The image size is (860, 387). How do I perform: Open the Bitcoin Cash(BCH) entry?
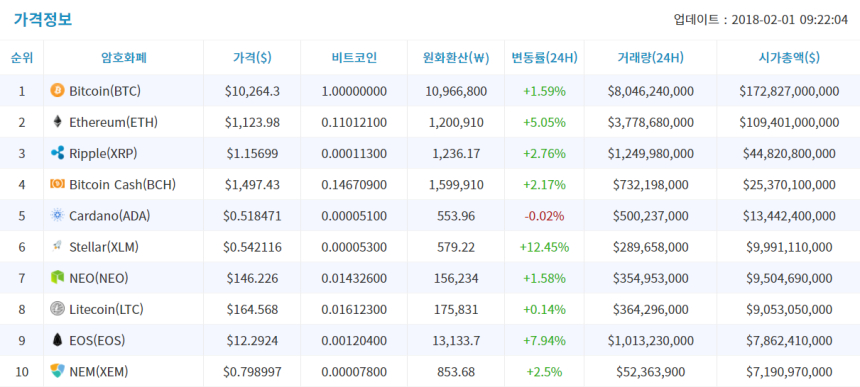point(122,185)
